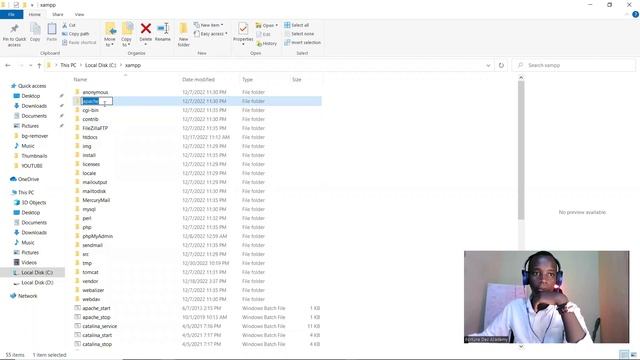Switch to the Share ribbon tab
The image size is (640, 360).
[58, 14]
